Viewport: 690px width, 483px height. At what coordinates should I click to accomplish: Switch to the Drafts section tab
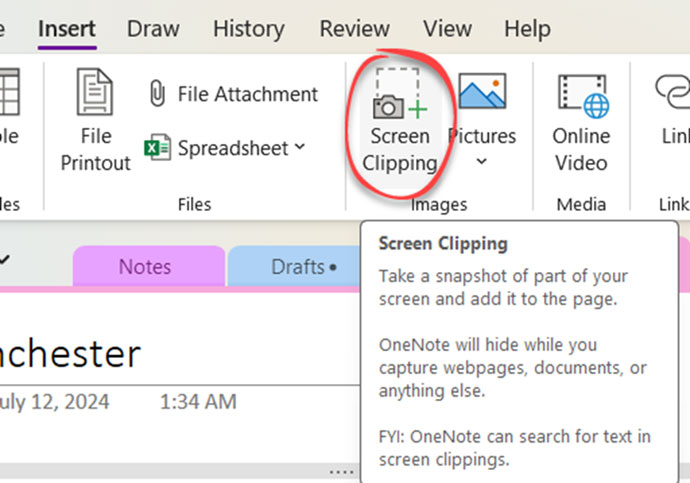pos(300,267)
